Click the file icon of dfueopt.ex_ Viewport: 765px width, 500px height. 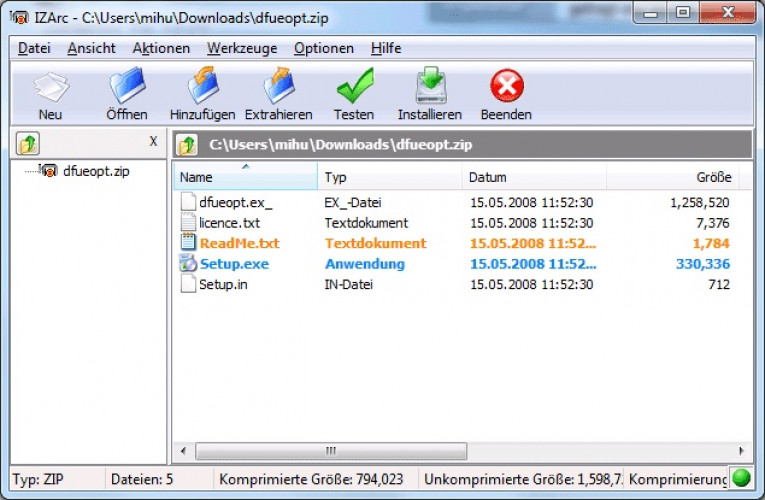point(188,202)
